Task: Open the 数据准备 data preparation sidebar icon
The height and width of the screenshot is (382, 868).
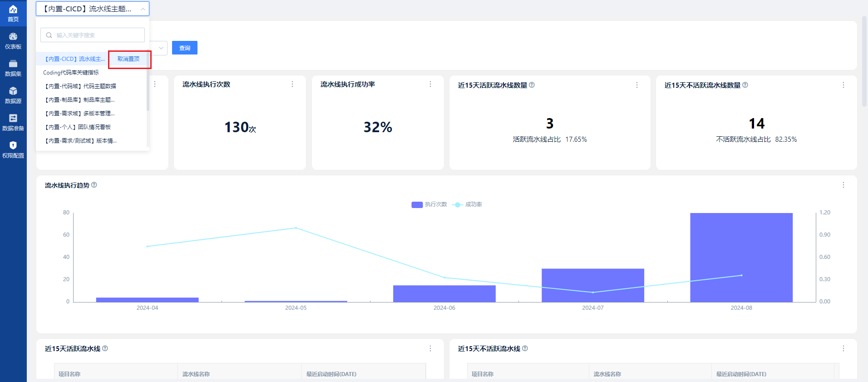Action: (13, 123)
